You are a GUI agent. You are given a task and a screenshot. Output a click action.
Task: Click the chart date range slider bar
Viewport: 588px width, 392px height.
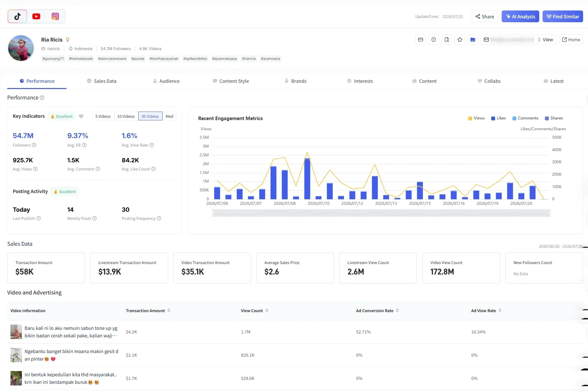point(381,213)
